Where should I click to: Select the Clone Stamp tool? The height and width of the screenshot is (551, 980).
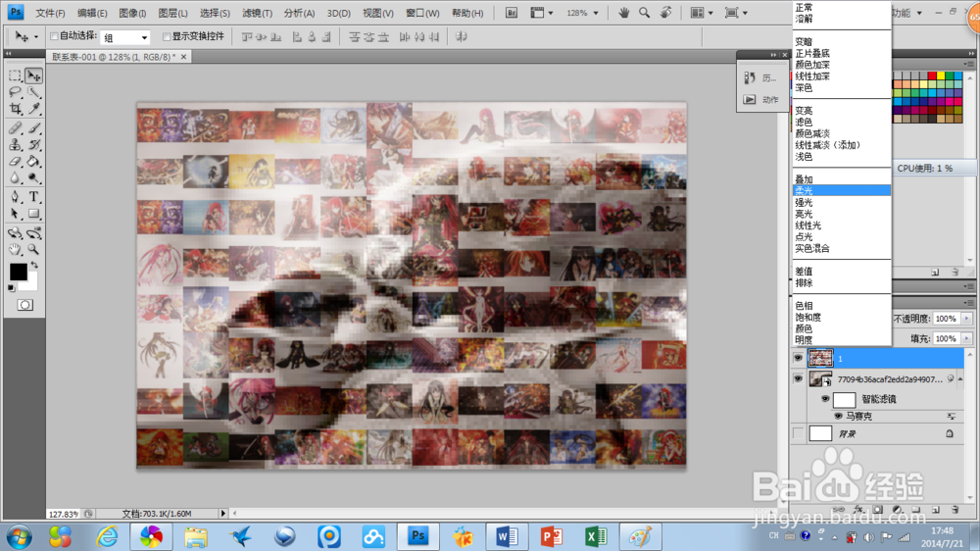tap(15, 145)
